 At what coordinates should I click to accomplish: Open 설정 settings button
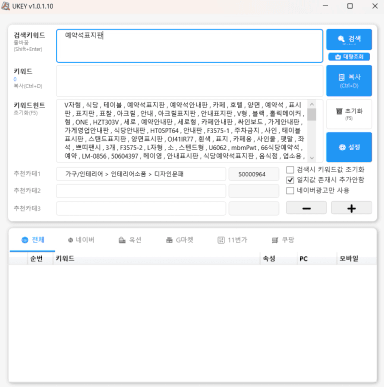coord(349,147)
